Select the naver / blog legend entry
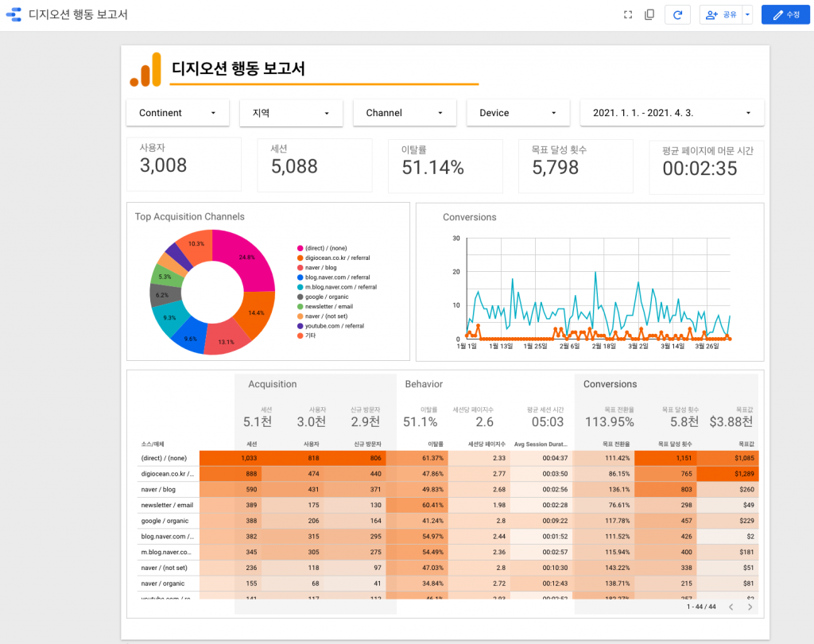The image size is (814, 644). coord(316,267)
